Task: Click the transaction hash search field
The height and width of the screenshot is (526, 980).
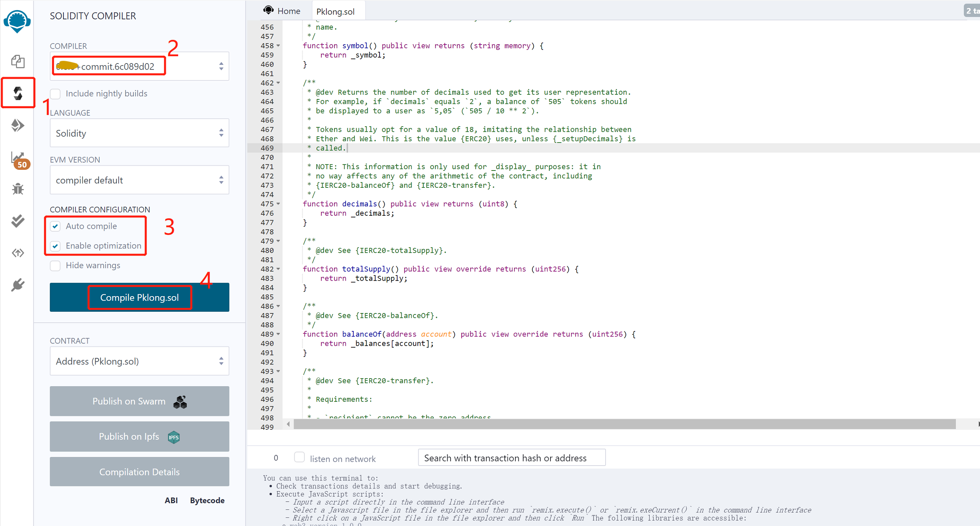Action: tap(511, 458)
